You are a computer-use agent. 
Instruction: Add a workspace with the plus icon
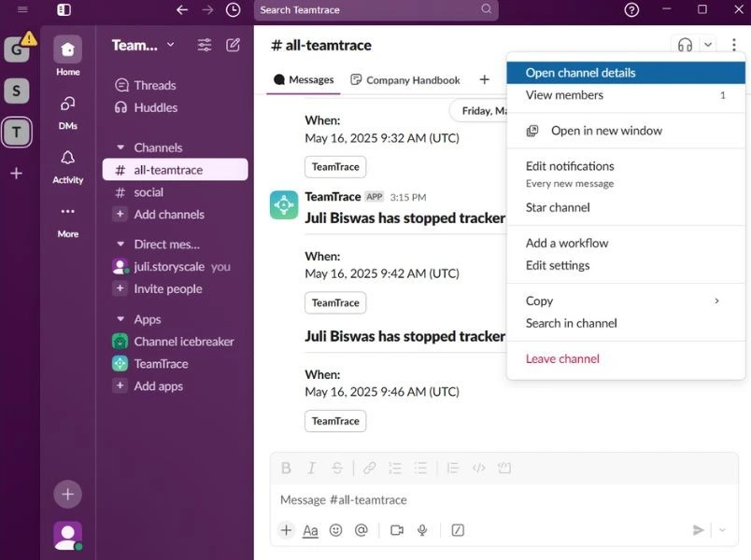[16, 173]
